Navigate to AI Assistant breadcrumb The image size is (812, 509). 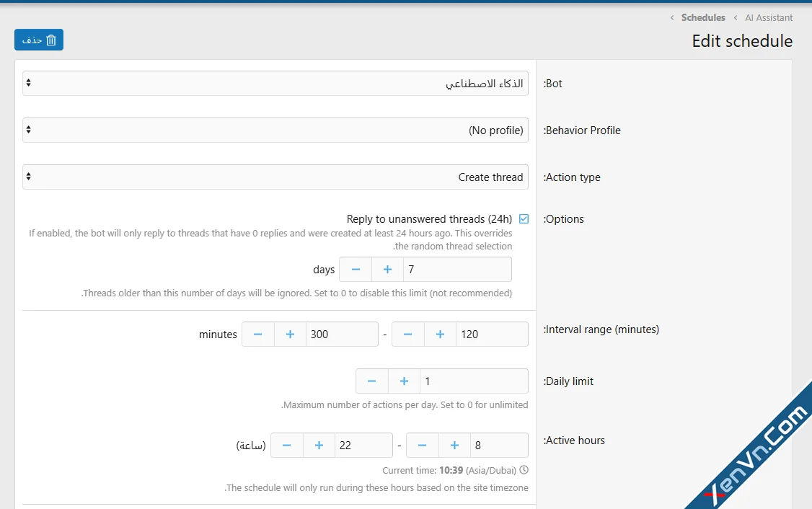point(769,17)
